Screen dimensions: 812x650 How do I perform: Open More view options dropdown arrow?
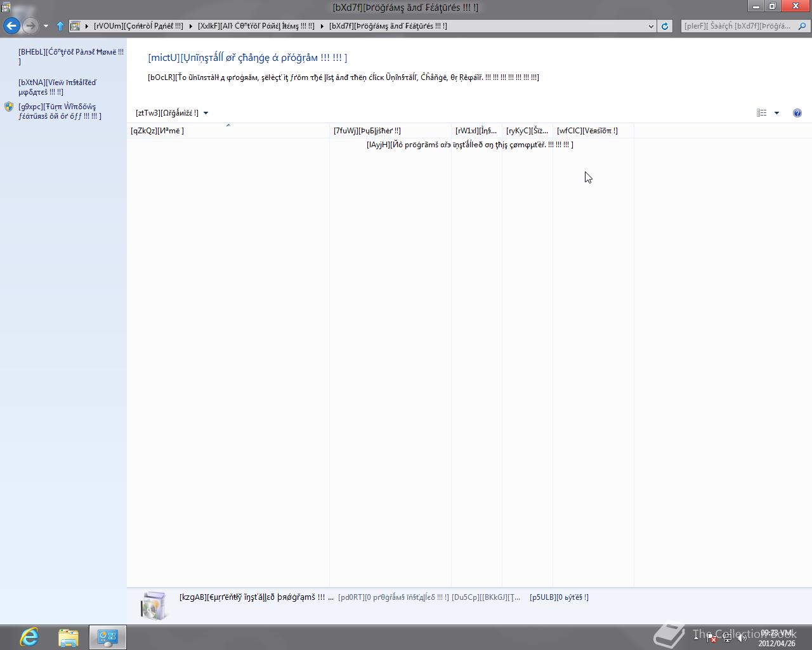776,113
